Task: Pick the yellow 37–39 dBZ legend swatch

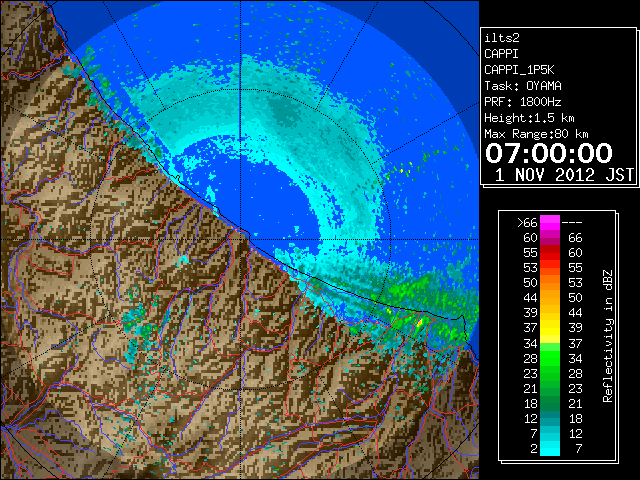Action: [550, 328]
